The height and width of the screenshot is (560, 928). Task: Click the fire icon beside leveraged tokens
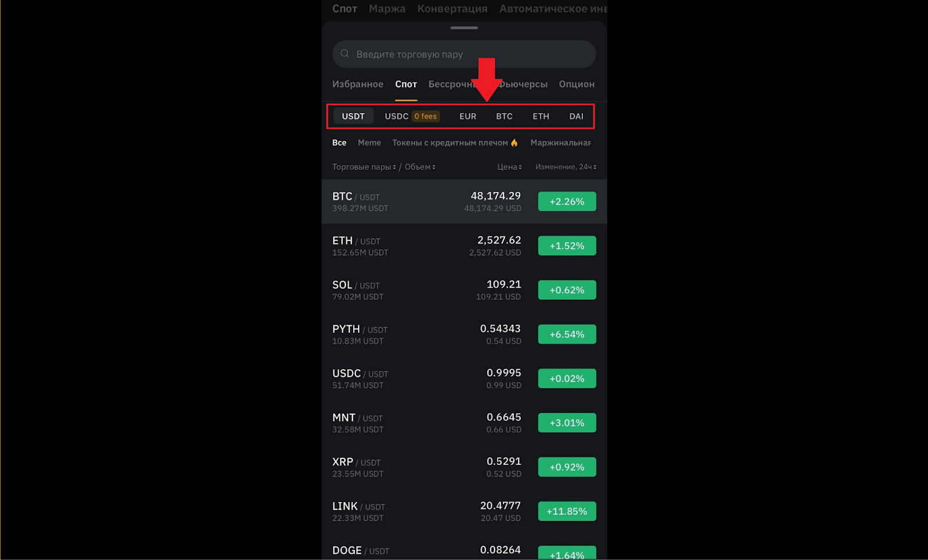[x=514, y=143]
